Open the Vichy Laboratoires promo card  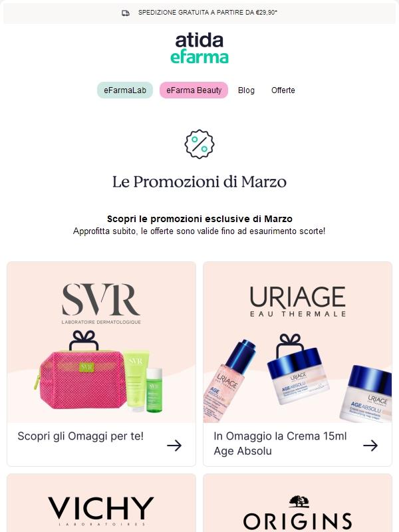click(102, 503)
